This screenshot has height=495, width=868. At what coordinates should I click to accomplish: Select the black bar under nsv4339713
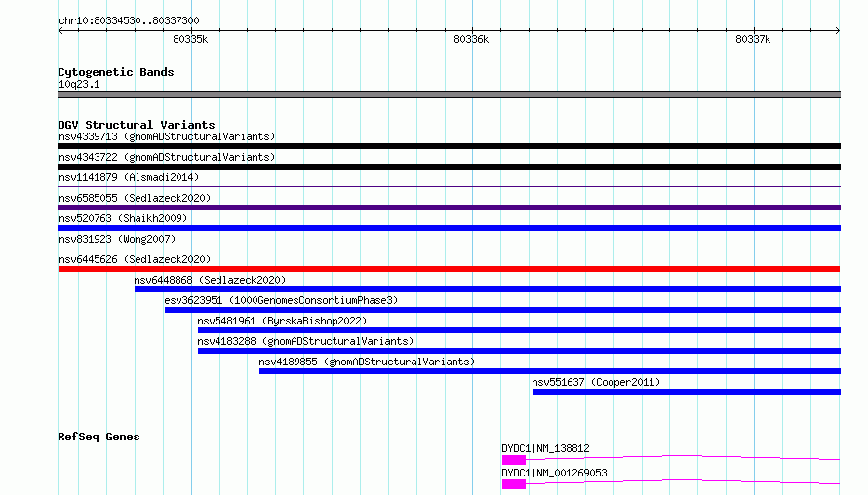pyautogui.click(x=449, y=146)
